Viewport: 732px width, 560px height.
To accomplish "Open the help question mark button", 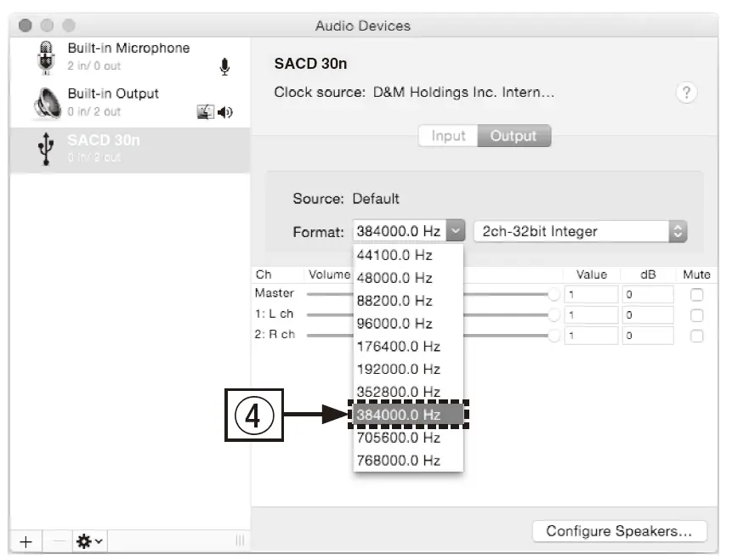I will 686,93.
